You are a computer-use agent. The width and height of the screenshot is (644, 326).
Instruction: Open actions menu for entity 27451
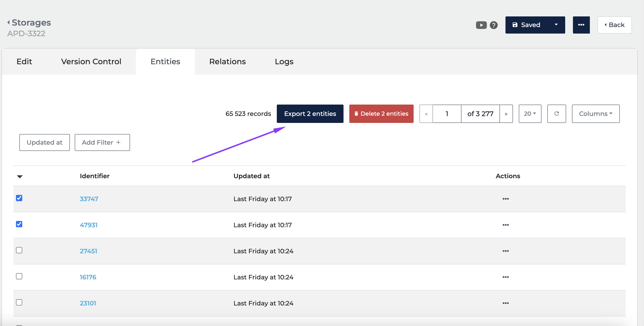tap(505, 251)
